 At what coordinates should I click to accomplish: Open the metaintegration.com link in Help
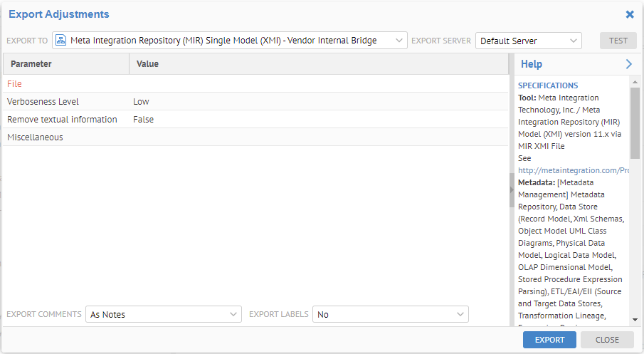tap(574, 170)
